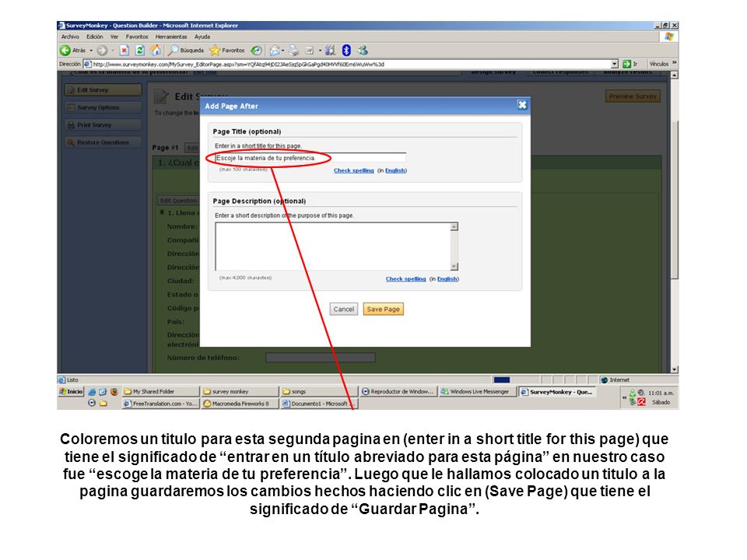The width and height of the screenshot is (747, 560).
Task: Click the Edit with Word icon
Action: coord(309,50)
